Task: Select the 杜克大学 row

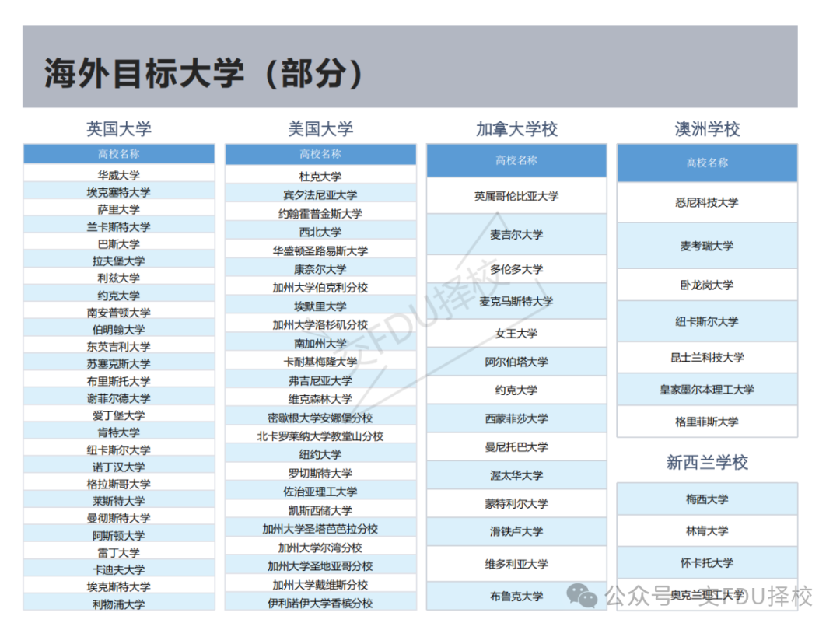Action: click(x=320, y=176)
